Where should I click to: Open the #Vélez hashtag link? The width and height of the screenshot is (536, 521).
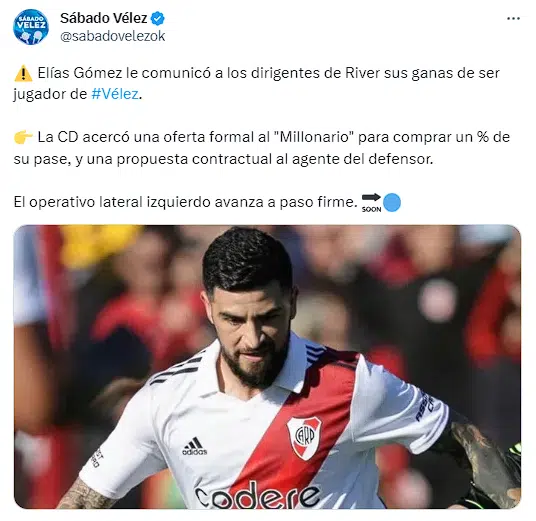115,94
